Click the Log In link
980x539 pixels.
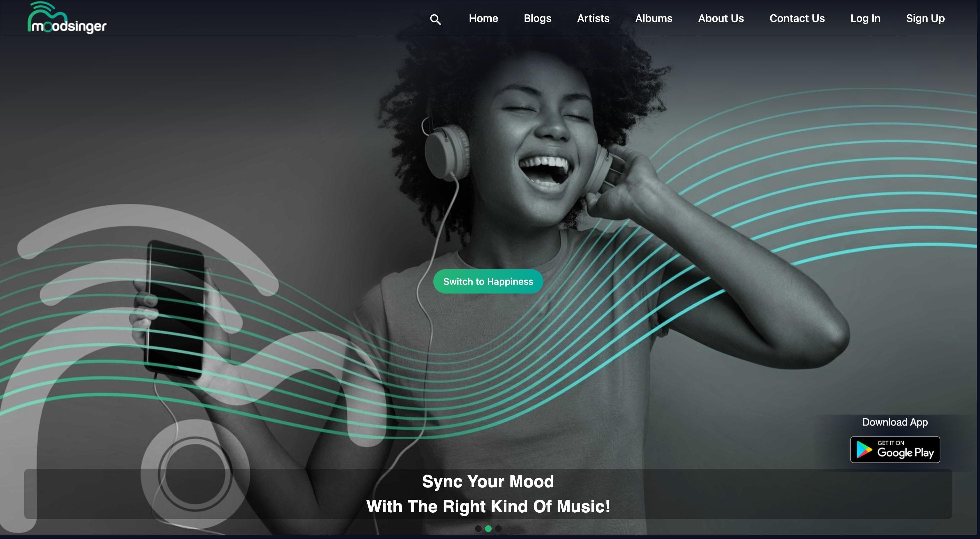(x=865, y=18)
